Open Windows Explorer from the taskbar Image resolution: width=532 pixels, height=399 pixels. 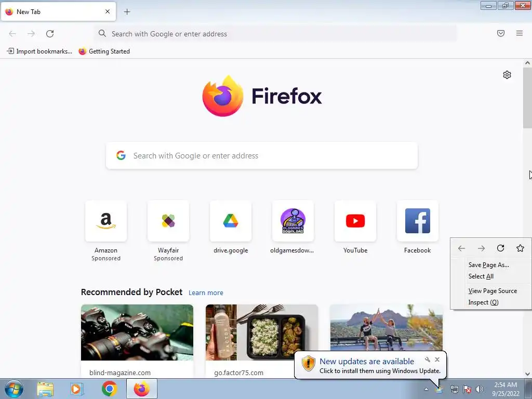(x=45, y=389)
